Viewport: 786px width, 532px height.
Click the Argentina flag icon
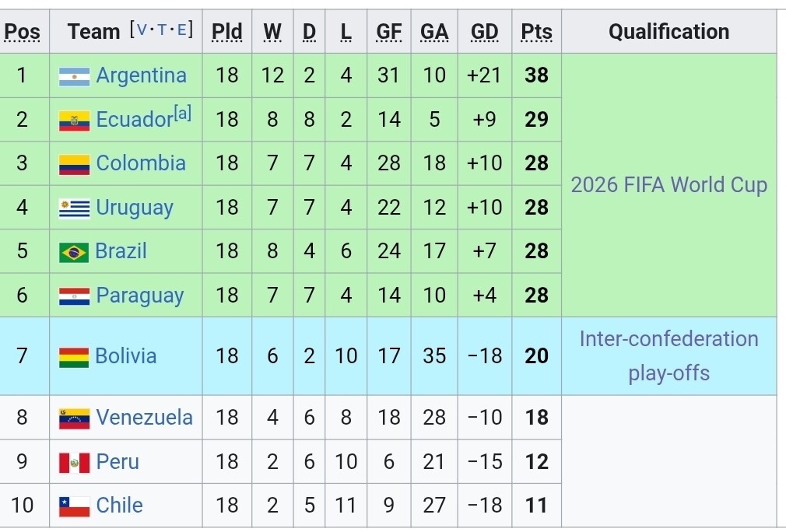(x=74, y=76)
